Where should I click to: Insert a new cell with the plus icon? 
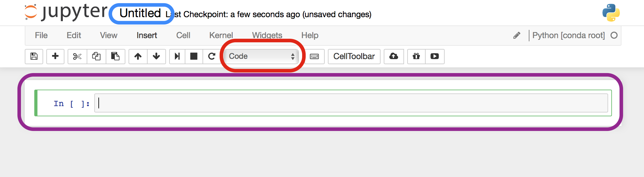[x=55, y=56]
